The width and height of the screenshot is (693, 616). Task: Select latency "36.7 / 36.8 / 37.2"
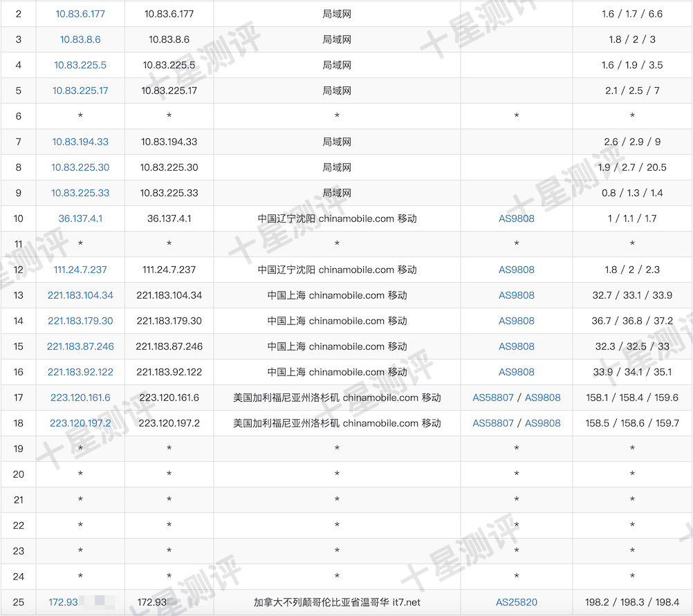coord(632,321)
